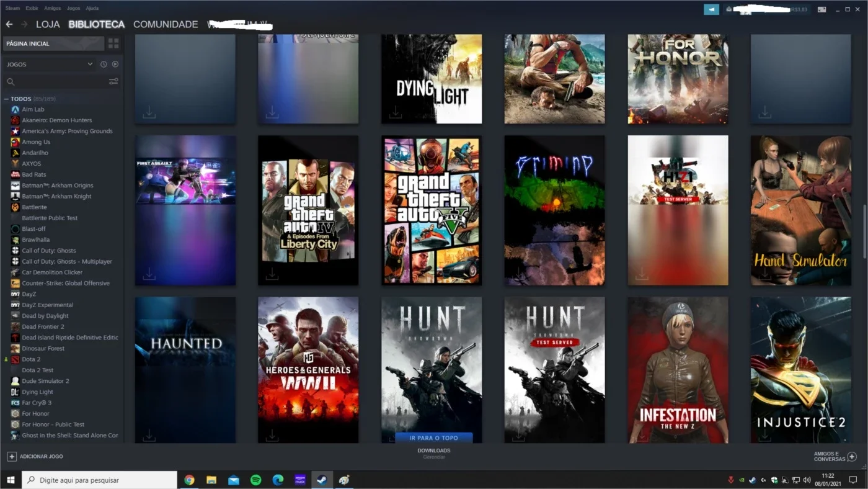This screenshot has height=489, width=868.
Task: Switch to the COMUNIDADE tab
Action: (166, 24)
